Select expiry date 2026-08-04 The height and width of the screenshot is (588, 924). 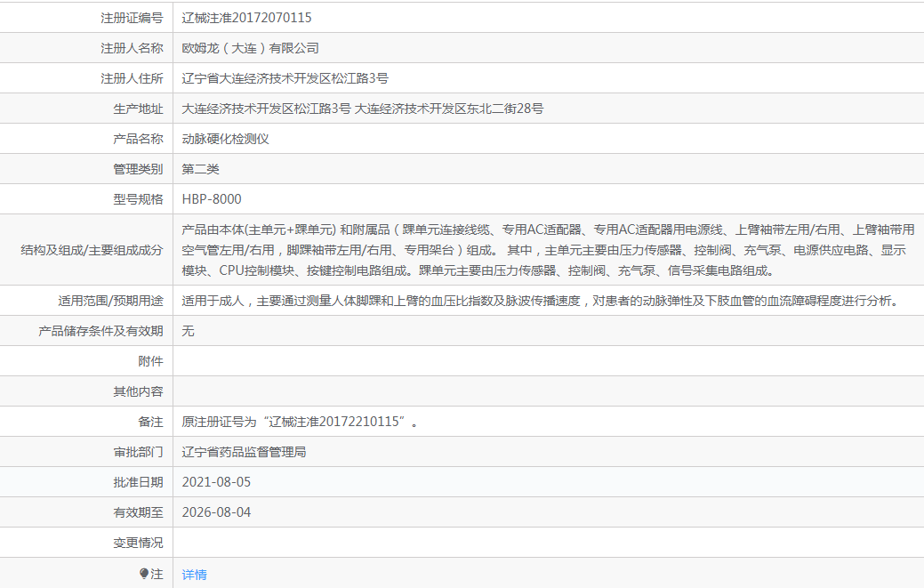pos(216,512)
